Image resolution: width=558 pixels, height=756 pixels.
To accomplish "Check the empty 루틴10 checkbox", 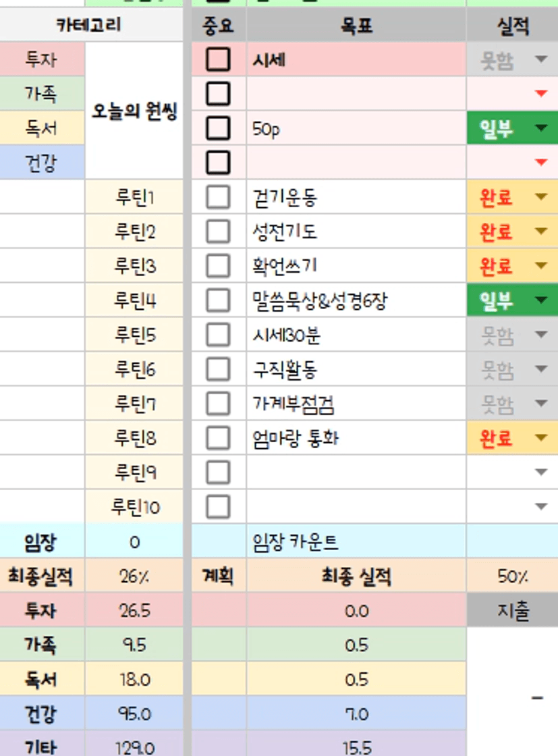I will (218, 507).
